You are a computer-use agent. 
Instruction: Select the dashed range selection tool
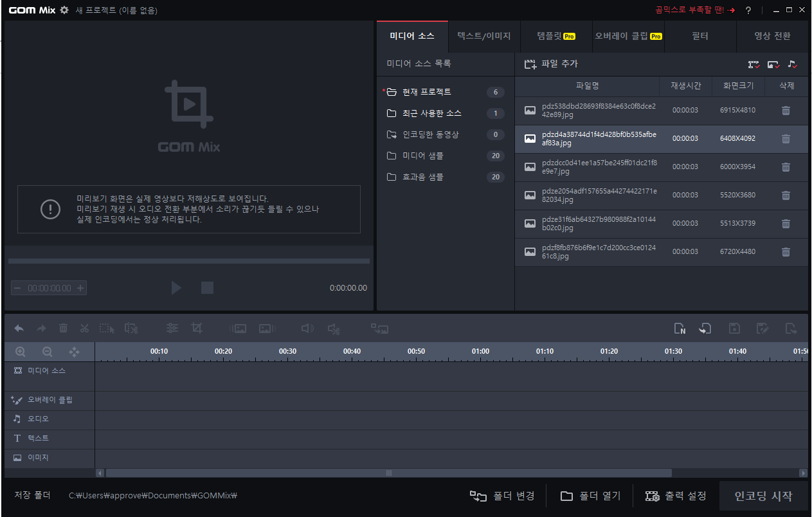pos(107,328)
